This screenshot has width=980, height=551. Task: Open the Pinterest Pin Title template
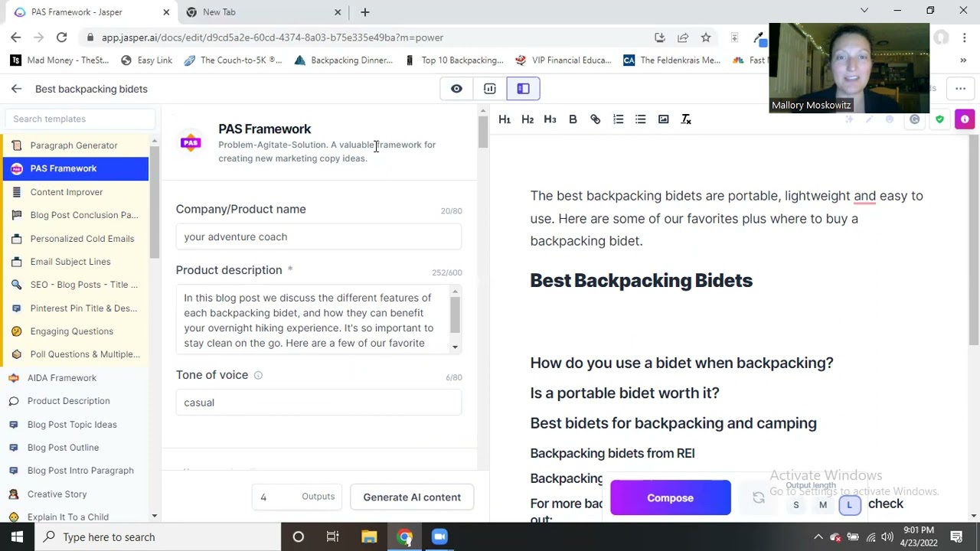click(74, 308)
